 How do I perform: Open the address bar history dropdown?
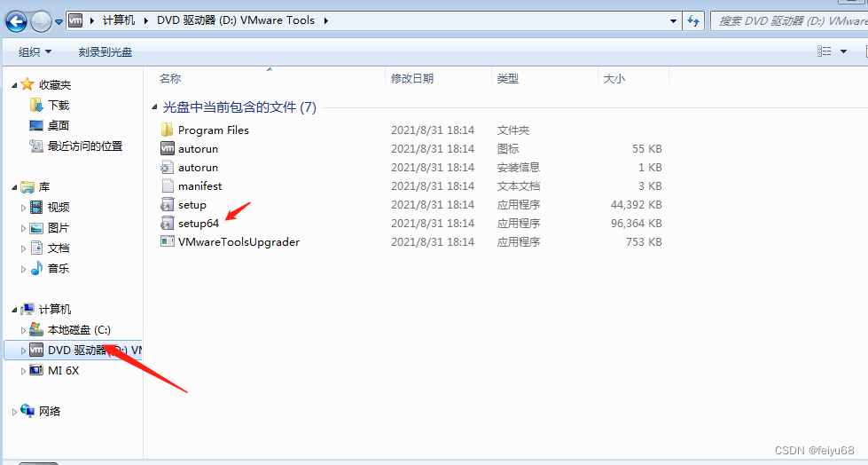pos(673,21)
